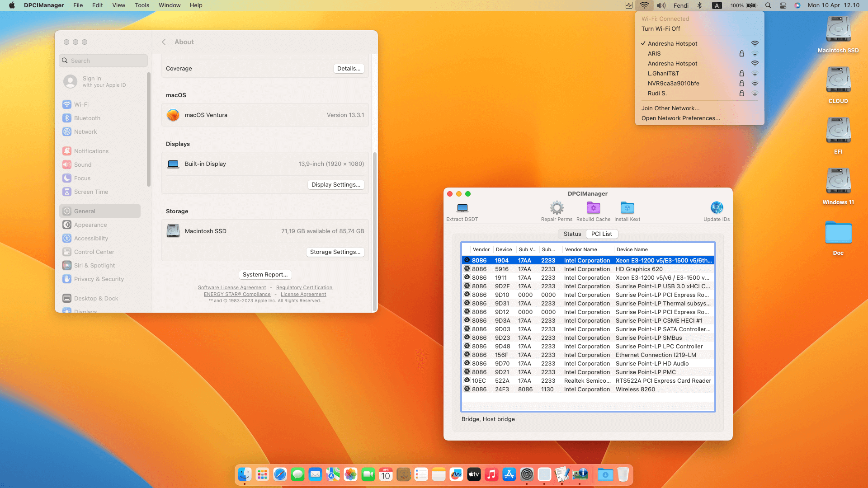Open Privacy & Security settings in sidebar
Screen dimensions: 868x488
tap(99, 279)
